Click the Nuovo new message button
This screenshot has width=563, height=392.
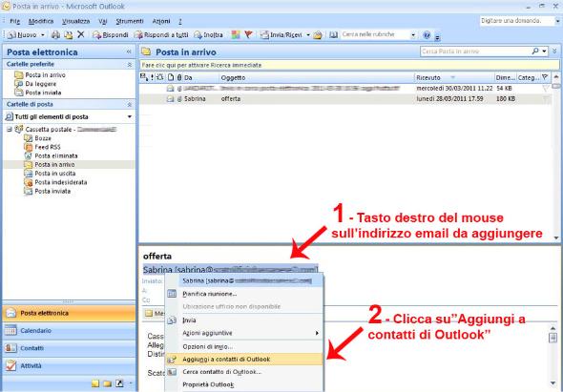22,35
